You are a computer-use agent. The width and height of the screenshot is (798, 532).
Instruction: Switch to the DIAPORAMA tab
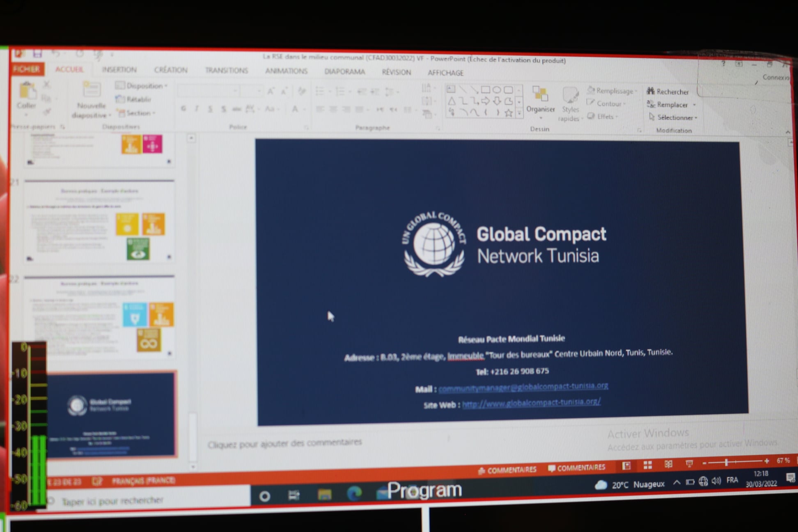(x=345, y=72)
